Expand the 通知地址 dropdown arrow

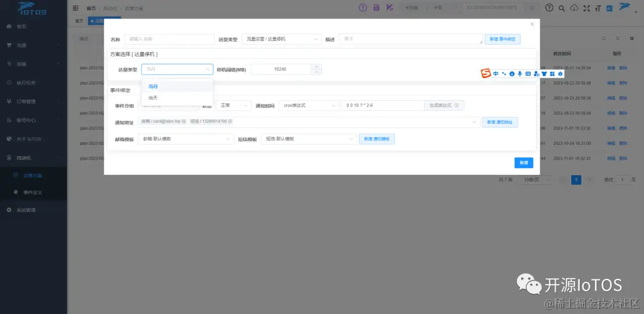pyautogui.click(x=475, y=122)
